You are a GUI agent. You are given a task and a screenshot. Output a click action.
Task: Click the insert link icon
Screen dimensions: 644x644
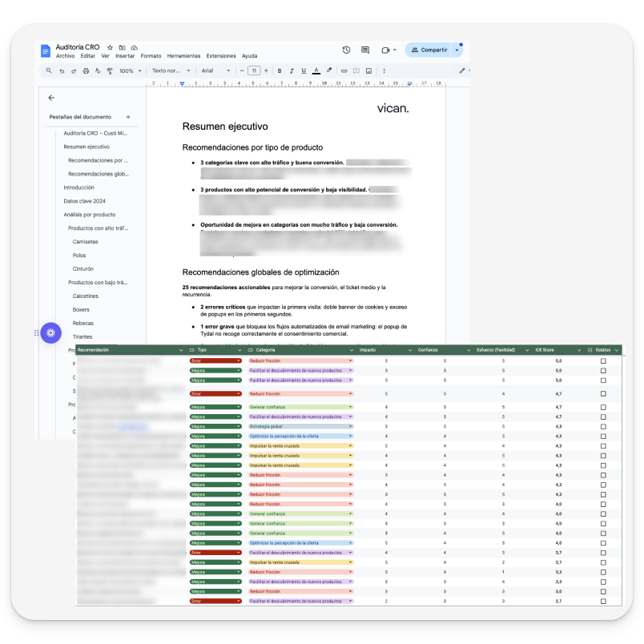coord(344,70)
